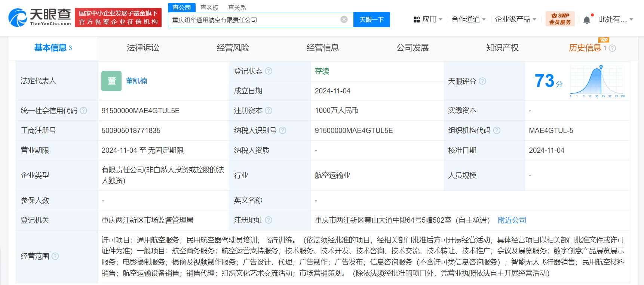Open SVIP 会员服务 badge
644x285 pixels.
click(x=560, y=19)
